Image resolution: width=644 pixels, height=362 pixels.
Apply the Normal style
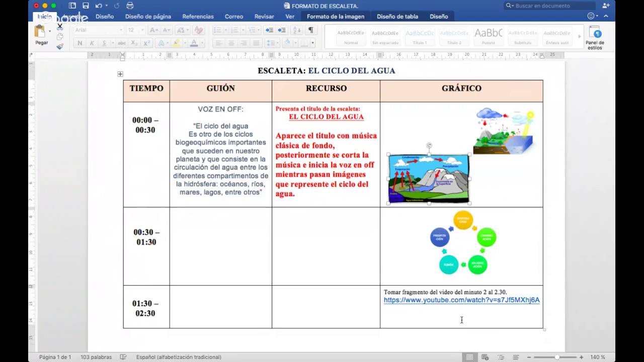click(x=351, y=37)
